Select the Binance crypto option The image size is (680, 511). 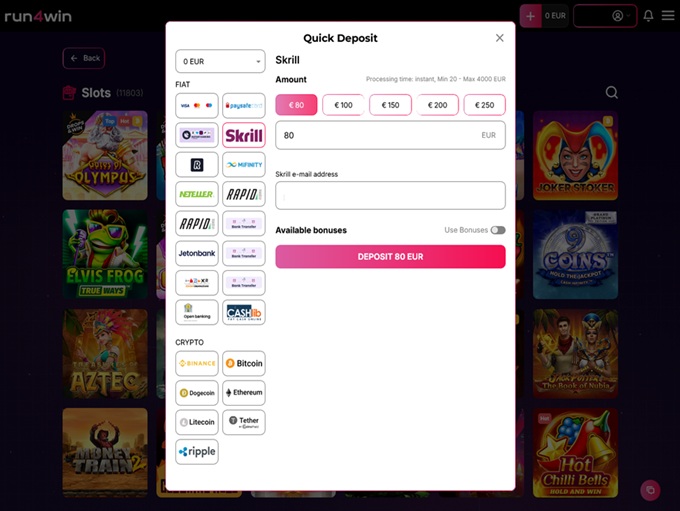pyautogui.click(x=196, y=364)
